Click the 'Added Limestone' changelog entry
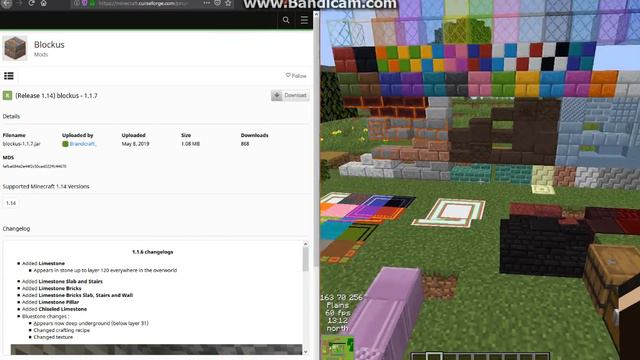This screenshot has width=640, height=360. point(43,263)
